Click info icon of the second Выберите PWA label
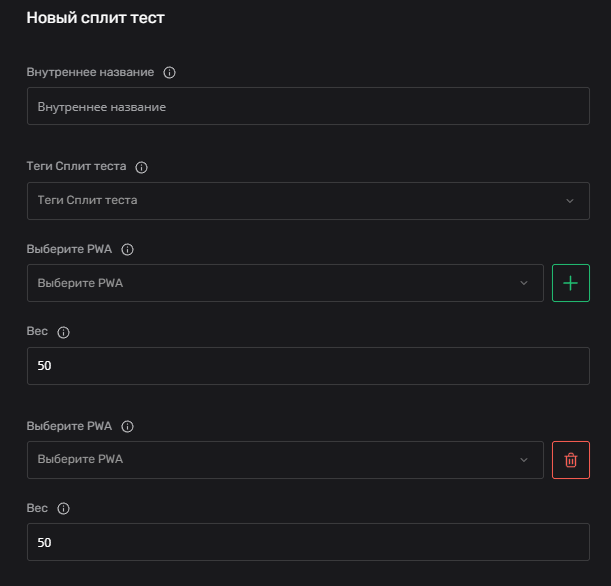 click(x=127, y=426)
